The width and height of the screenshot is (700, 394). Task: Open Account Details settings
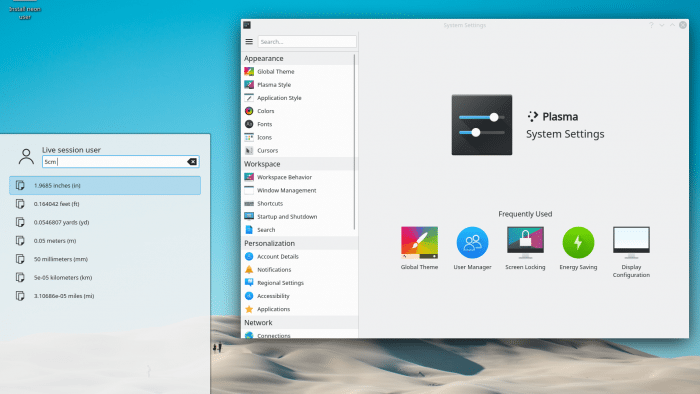(x=299, y=257)
